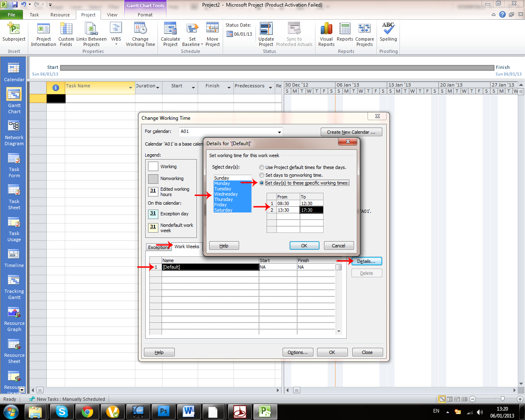The height and width of the screenshot is (420, 525).
Task: Switch to the Exceptions tab
Action: [158, 247]
